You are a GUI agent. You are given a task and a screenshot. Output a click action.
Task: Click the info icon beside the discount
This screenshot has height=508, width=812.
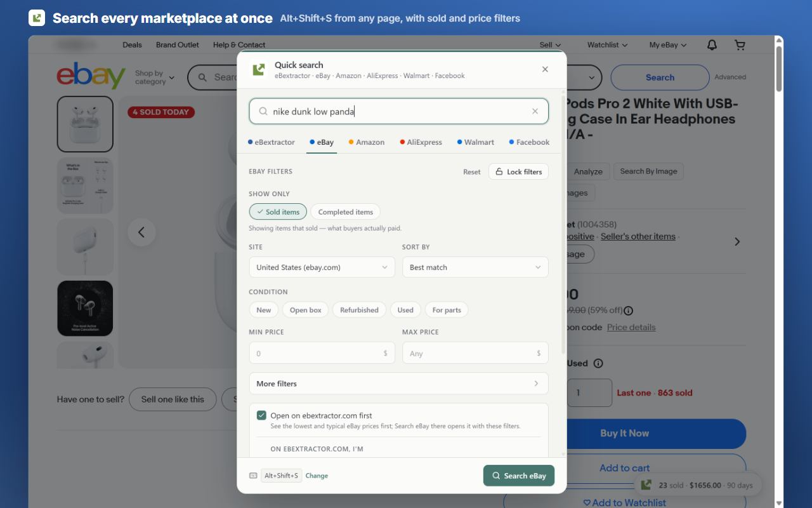[x=629, y=311]
